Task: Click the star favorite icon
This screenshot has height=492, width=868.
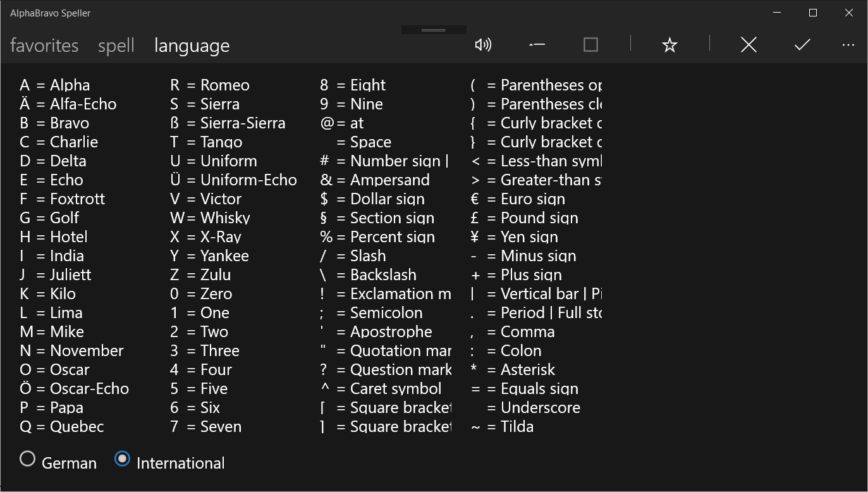Action: [669, 45]
